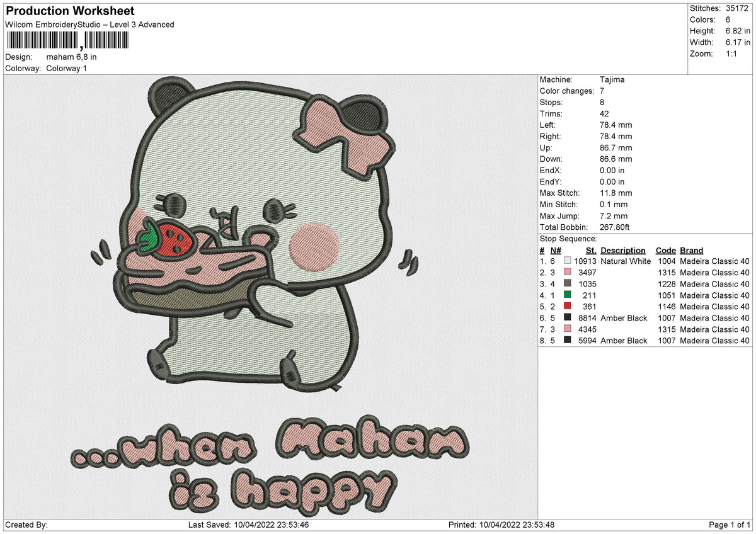Select the pink swatch in stop 2
756x534 pixels.
coord(568,272)
